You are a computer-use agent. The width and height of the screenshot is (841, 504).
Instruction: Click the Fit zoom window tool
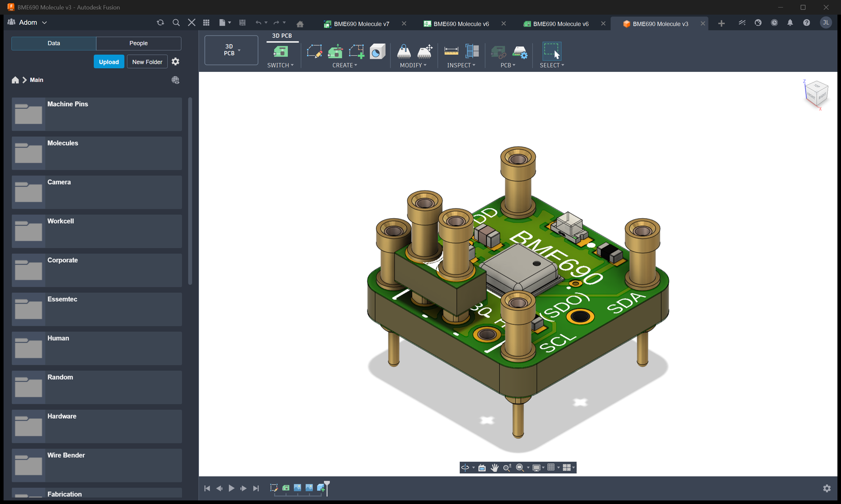pyautogui.click(x=520, y=468)
